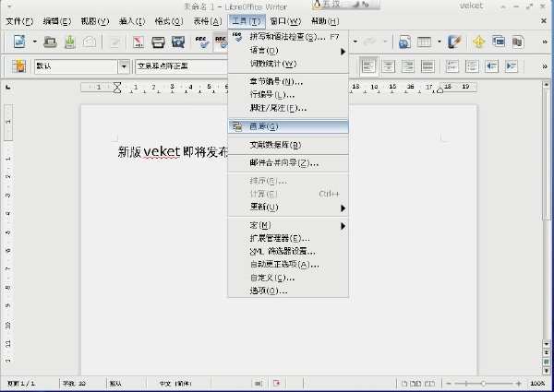
Task: Open the paragraph style 默认 dropdown arrow
Action: pyautogui.click(x=124, y=66)
